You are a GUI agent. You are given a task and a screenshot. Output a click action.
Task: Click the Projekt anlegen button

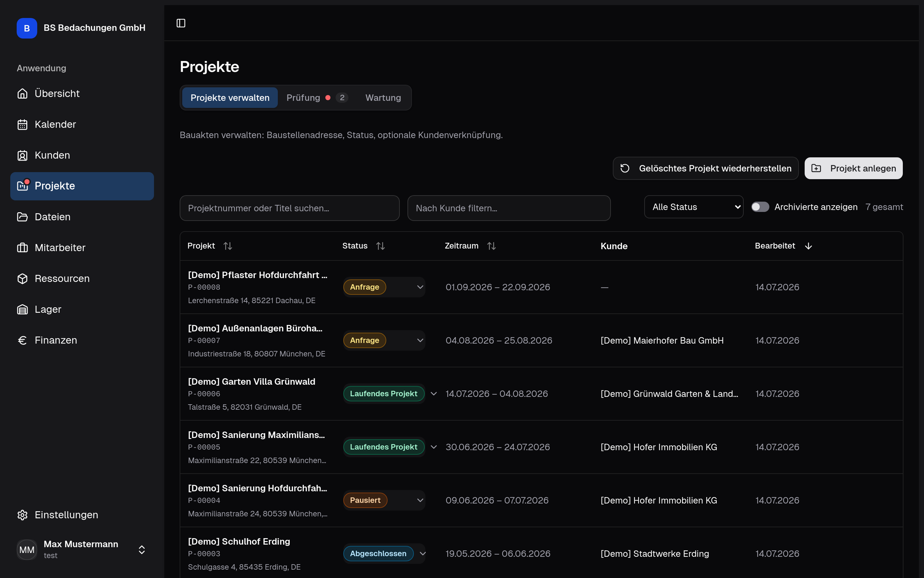tap(854, 168)
